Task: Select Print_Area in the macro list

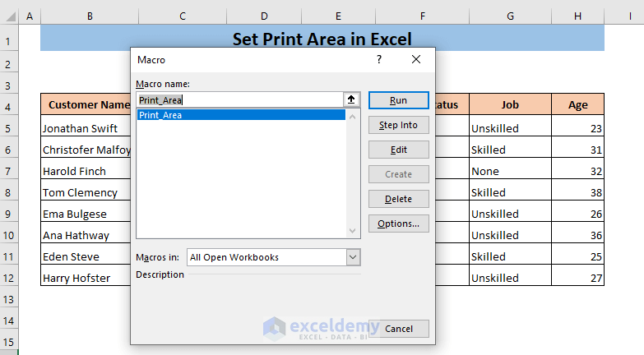Action: [x=240, y=115]
